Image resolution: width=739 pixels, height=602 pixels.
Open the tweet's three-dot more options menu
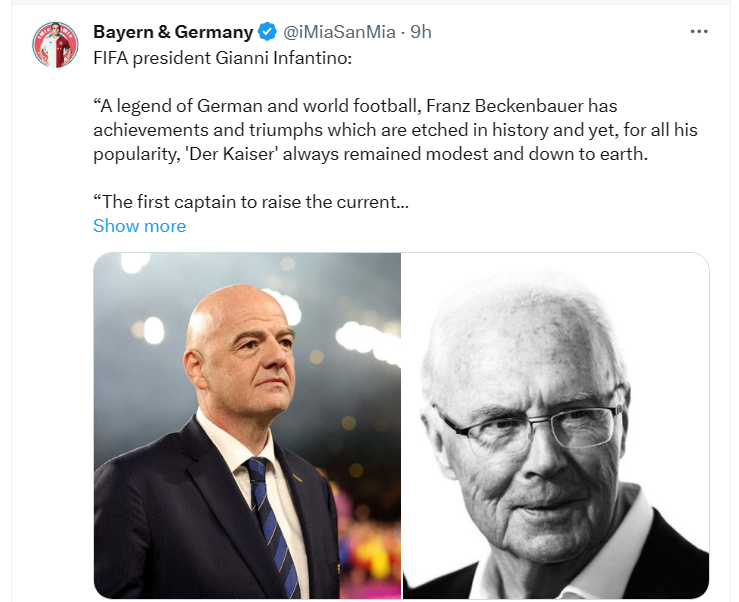click(699, 32)
